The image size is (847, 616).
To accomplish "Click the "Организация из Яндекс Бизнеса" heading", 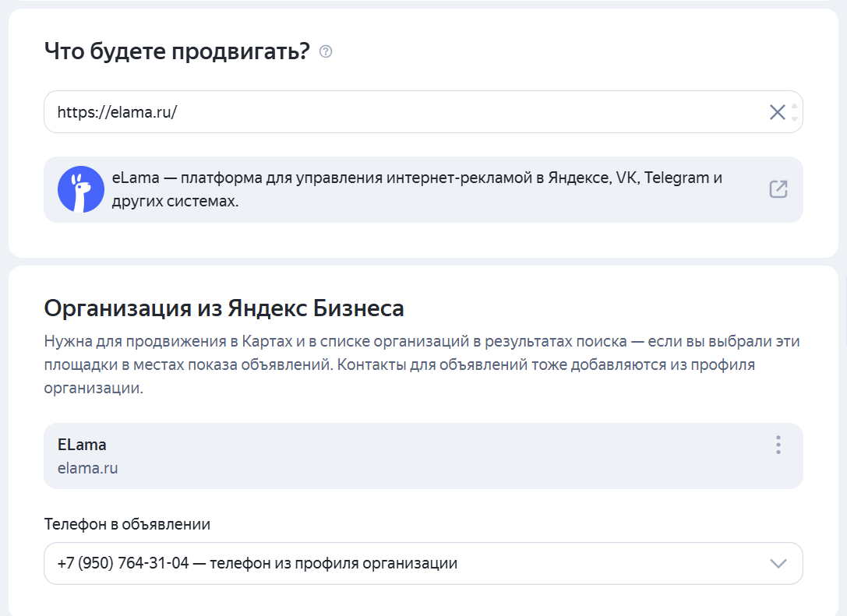I will [x=224, y=309].
